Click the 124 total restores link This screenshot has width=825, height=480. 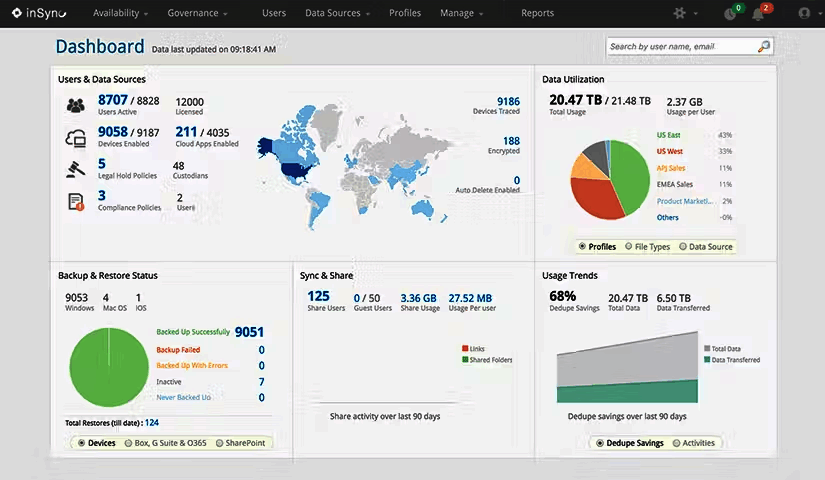152,423
